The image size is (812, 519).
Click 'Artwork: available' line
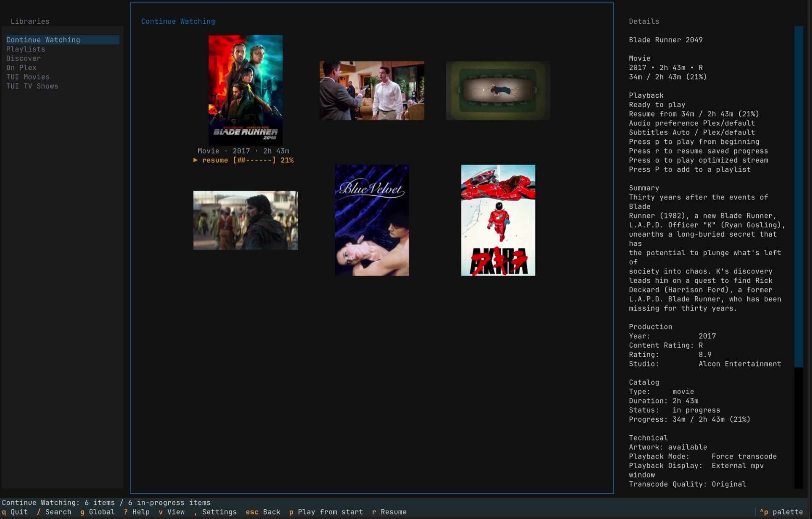pyautogui.click(x=668, y=447)
